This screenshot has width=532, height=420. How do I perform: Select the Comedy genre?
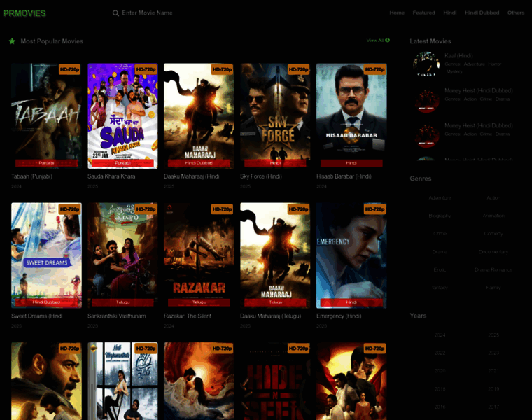493,234
